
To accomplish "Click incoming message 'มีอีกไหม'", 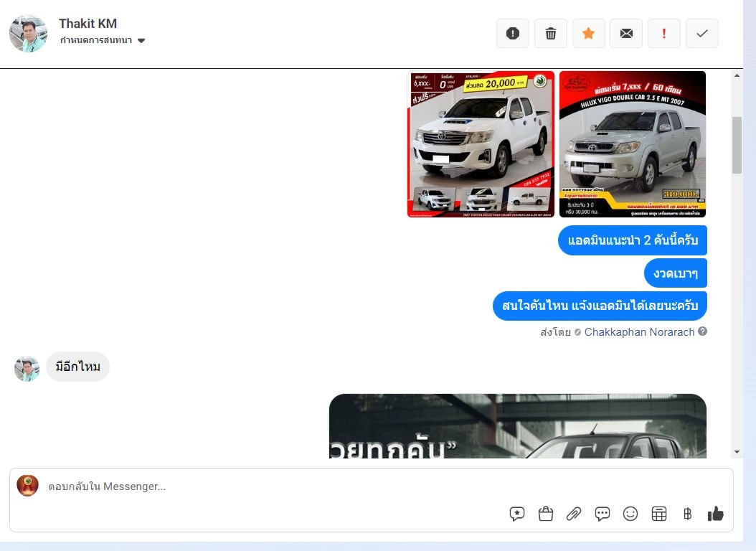I will tap(77, 367).
